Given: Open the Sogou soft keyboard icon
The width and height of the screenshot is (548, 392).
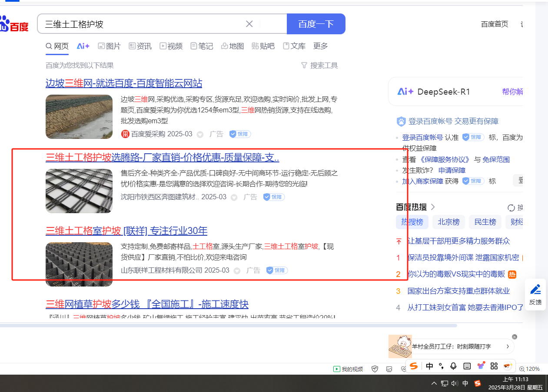Looking at the screenshot, I should (x=467, y=366).
